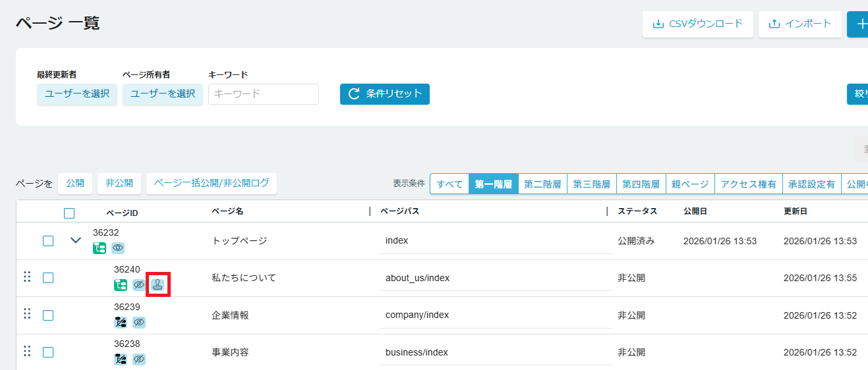
Task: Click the drag handle on the 私たちについて row
Action: [x=27, y=277]
